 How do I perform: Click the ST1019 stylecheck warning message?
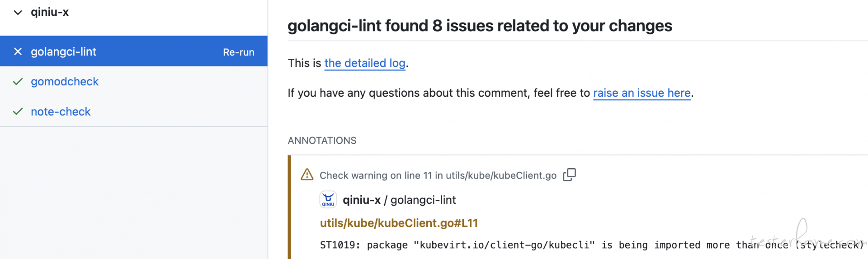pyautogui.click(x=592, y=245)
